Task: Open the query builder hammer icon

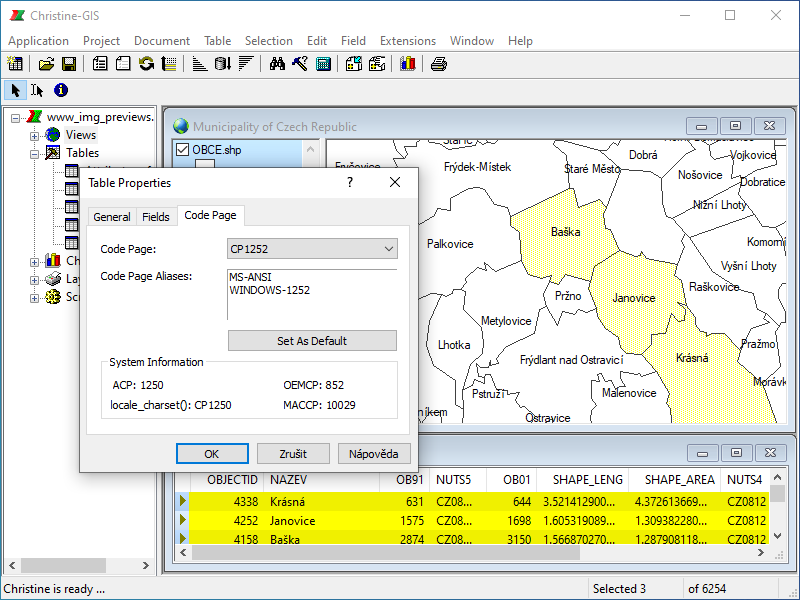Action: [x=300, y=64]
